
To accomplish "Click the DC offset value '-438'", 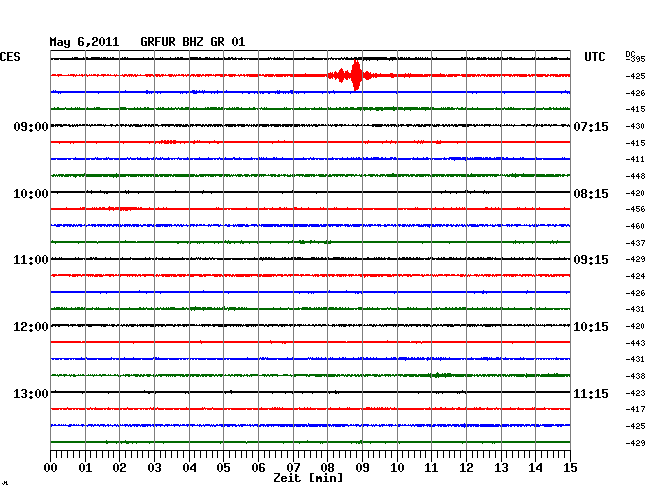I will (x=635, y=376).
